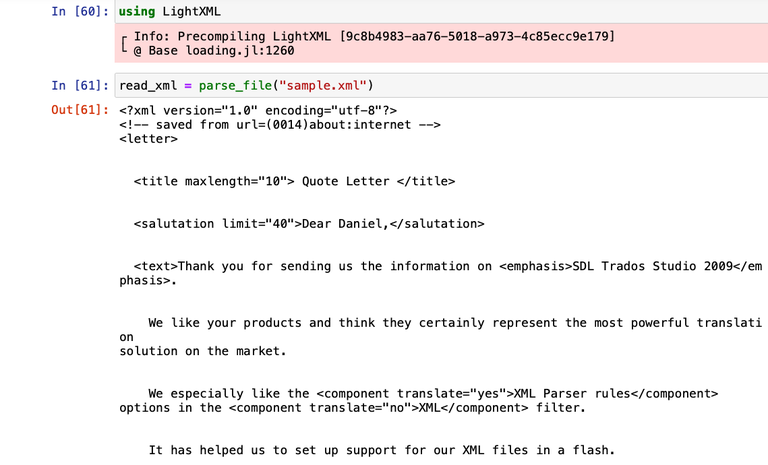Focus the parse_file code cell input

pyautogui.click(x=500, y=85)
